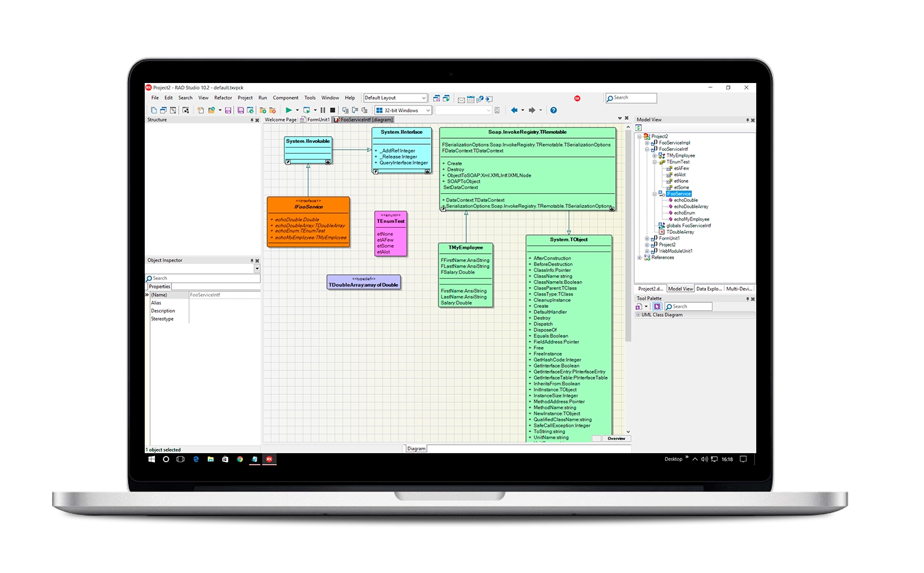
Task: Click the Model View refresh icon
Action: click(638, 128)
